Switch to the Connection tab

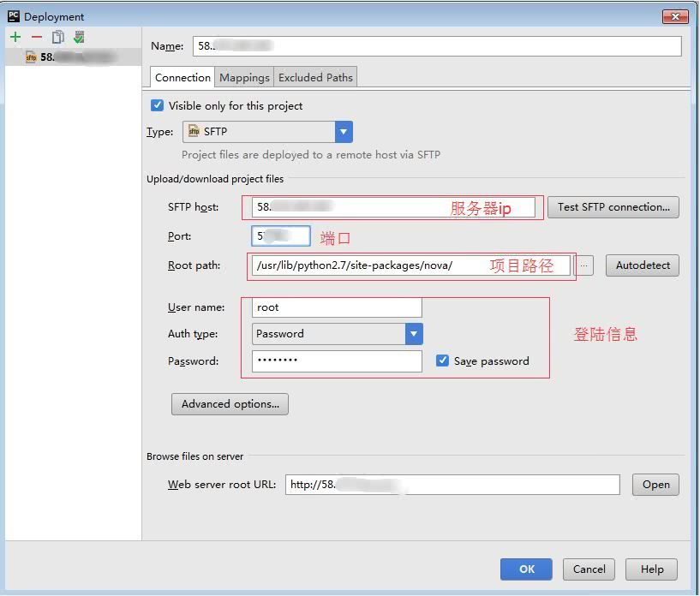pyautogui.click(x=182, y=77)
